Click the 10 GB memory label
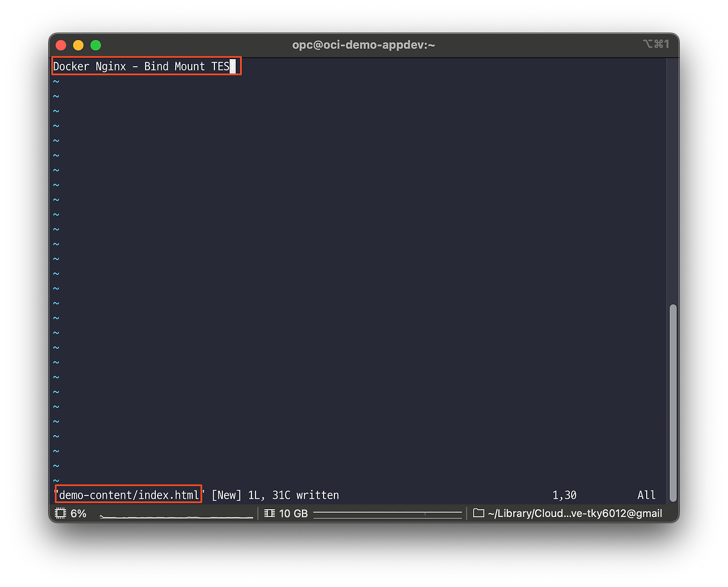Screen dimensions: 728x587 [293, 514]
